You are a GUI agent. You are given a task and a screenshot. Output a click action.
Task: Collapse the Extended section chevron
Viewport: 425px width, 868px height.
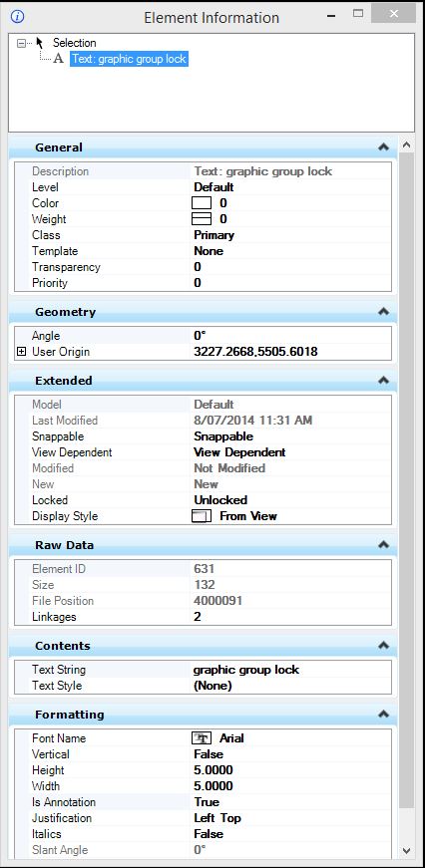pos(383,381)
